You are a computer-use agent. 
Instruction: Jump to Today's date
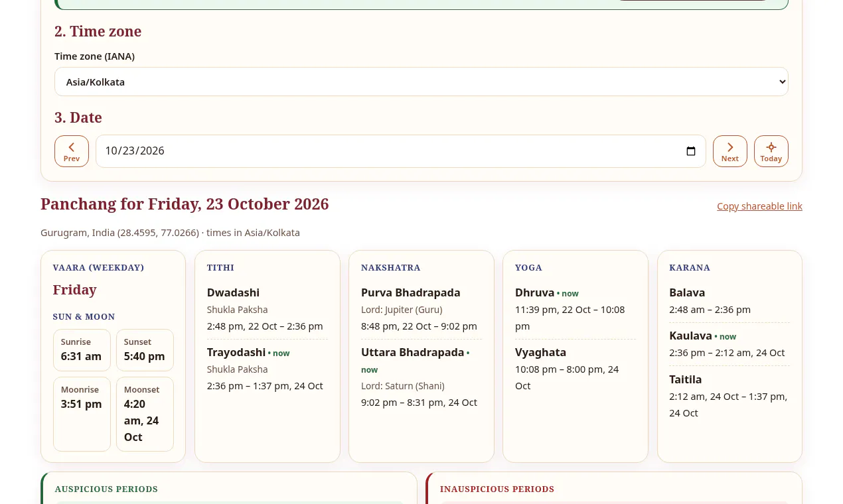point(771,151)
